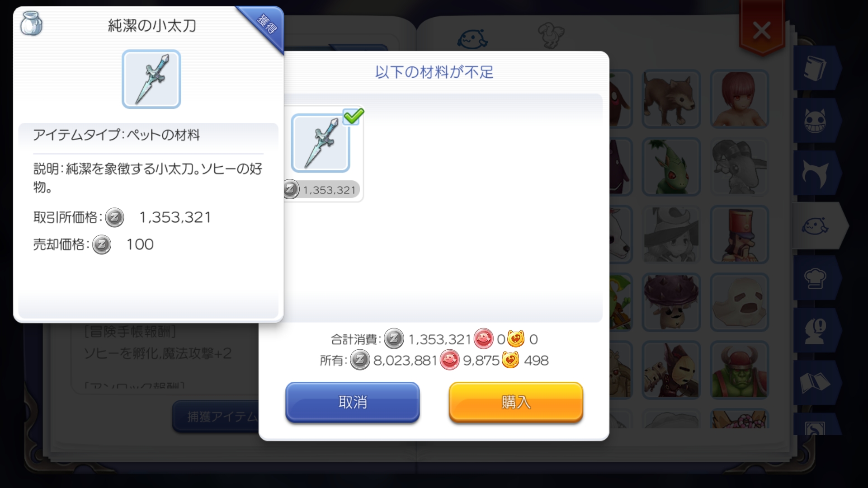Select the toy soldier with red hat thumbnail

click(x=739, y=235)
